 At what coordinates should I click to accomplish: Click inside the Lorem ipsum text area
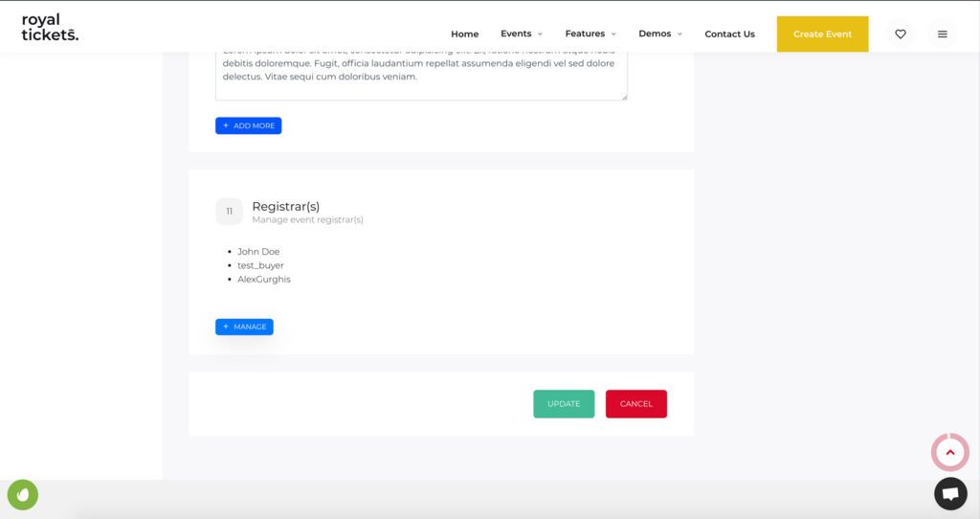pyautogui.click(x=421, y=75)
